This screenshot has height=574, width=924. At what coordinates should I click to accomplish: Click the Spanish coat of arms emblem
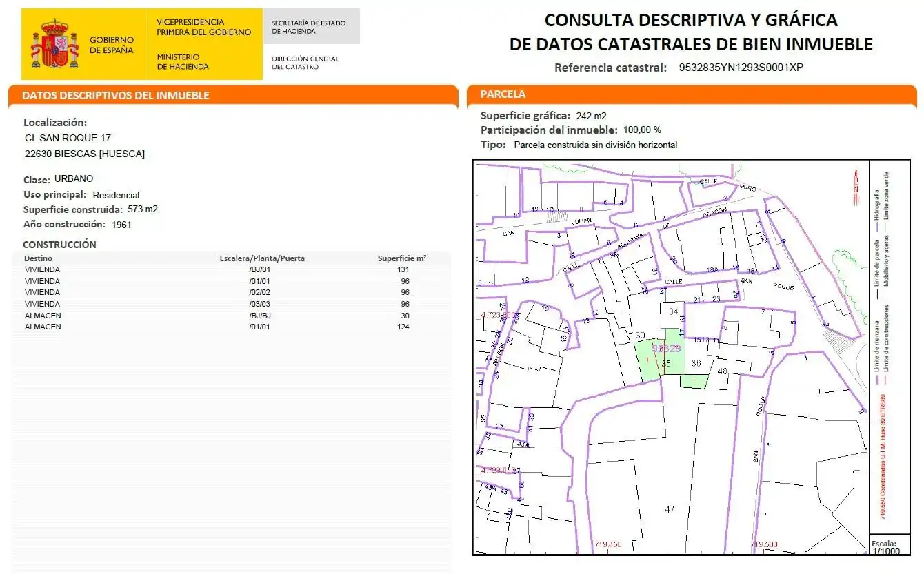click(55, 43)
